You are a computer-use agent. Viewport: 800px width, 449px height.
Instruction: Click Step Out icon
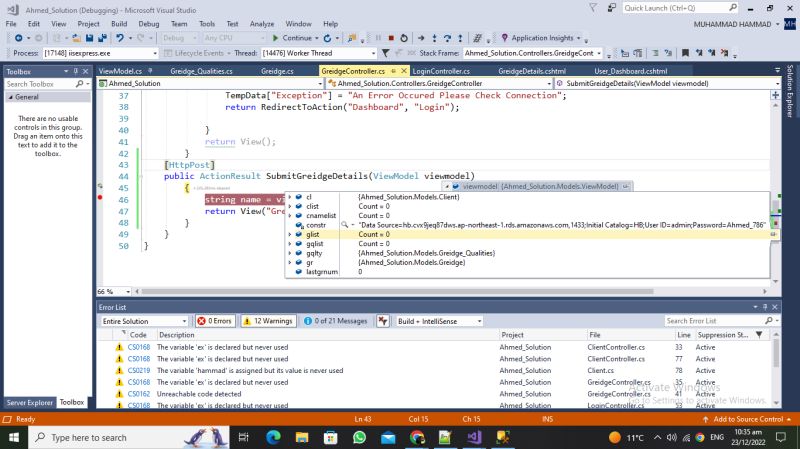coord(460,38)
